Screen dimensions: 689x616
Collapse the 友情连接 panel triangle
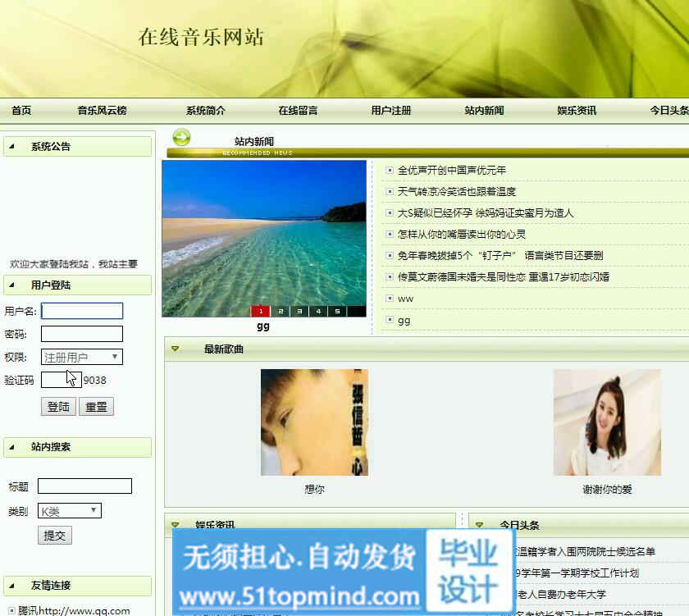11,586
